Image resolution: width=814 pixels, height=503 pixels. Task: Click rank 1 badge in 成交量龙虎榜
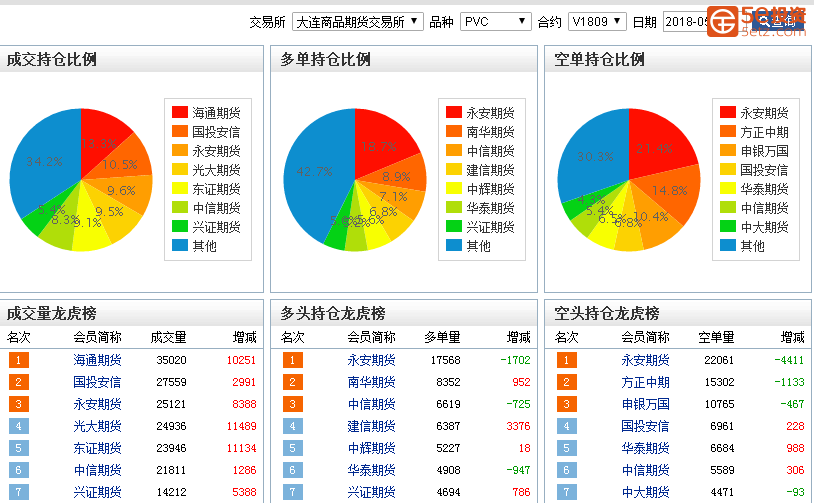19,360
